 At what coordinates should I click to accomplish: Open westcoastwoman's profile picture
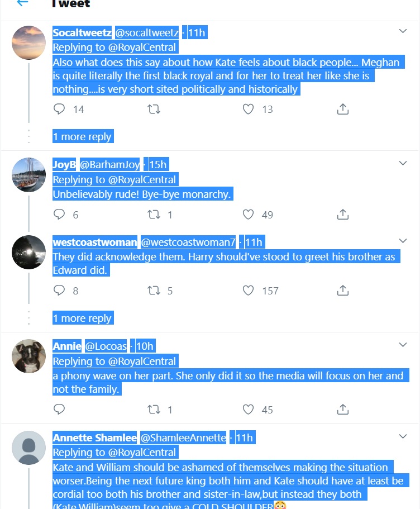pos(28,253)
